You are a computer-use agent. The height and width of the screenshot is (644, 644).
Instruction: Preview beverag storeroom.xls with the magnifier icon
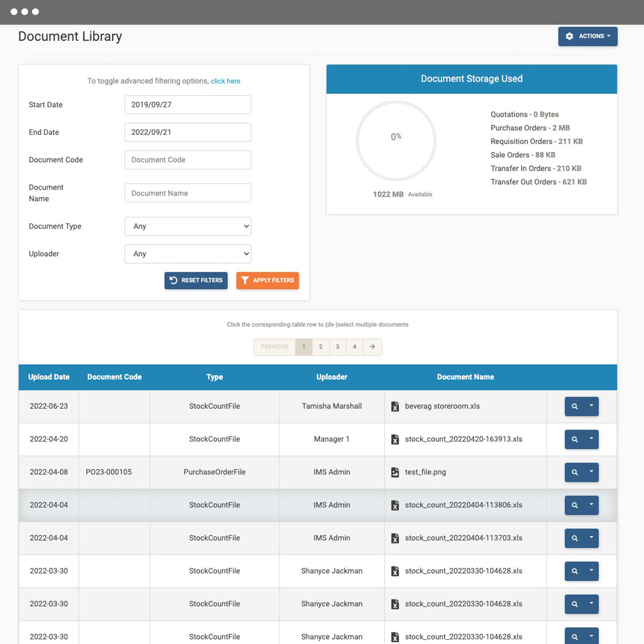pos(575,406)
